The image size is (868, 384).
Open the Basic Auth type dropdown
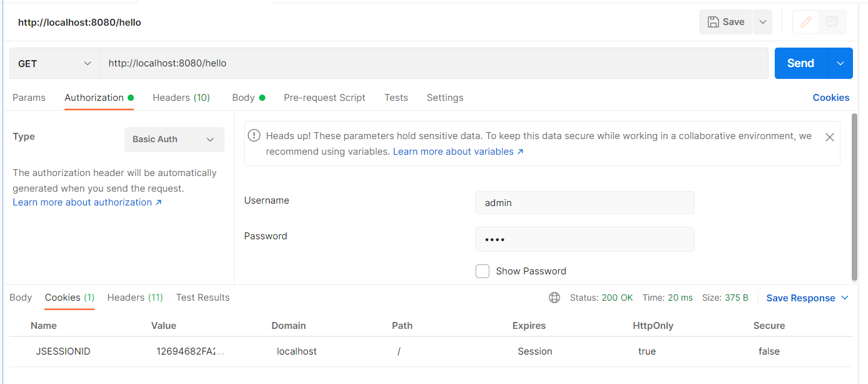pyautogui.click(x=174, y=139)
